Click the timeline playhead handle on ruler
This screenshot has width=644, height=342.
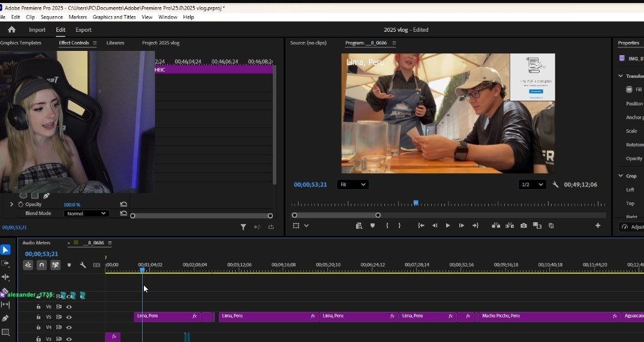coord(142,270)
